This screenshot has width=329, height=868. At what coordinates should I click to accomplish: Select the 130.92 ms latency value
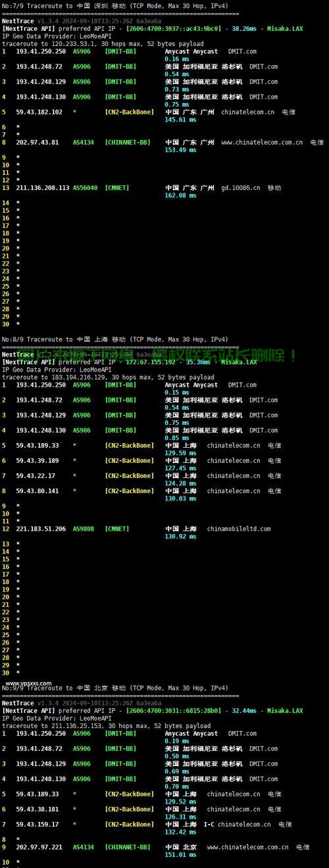[180, 537]
